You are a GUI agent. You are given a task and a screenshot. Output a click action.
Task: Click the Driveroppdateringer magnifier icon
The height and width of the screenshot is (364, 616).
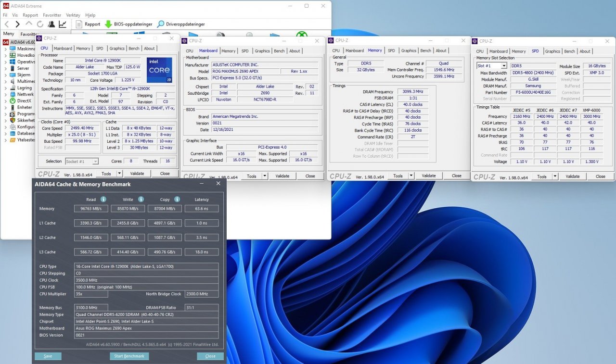pyautogui.click(x=161, y=24)
